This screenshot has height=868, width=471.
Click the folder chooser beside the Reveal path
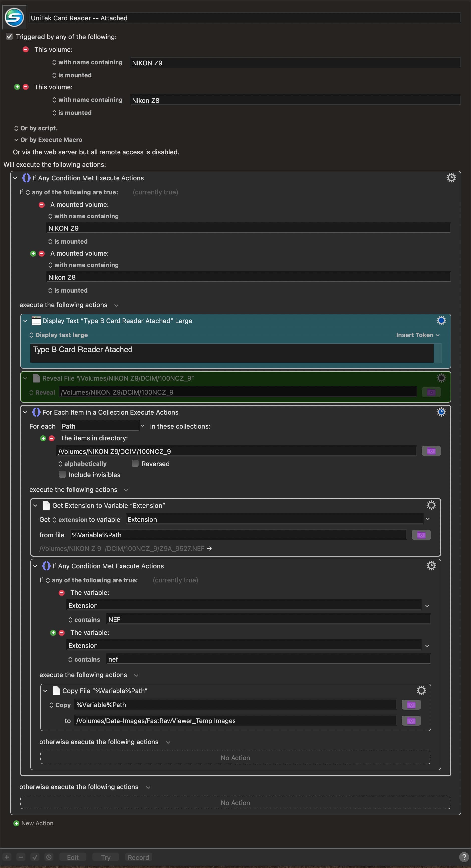coord(431,392)
